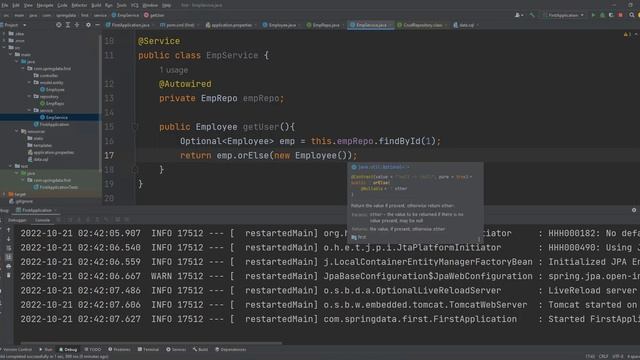Click the Select Opened File target icon
Image resolution: width=640 pixels, height=360 pixels.
pos(59,25)
